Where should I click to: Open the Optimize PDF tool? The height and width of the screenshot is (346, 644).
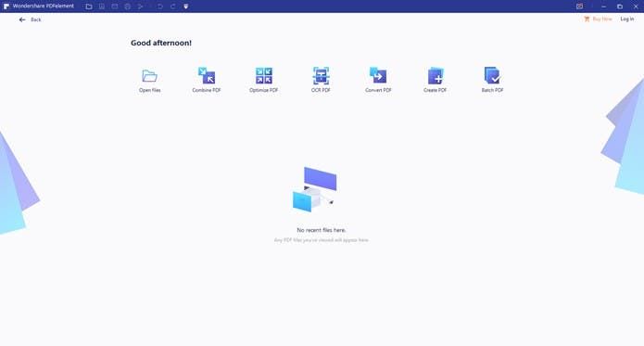(x=264, y=80)
